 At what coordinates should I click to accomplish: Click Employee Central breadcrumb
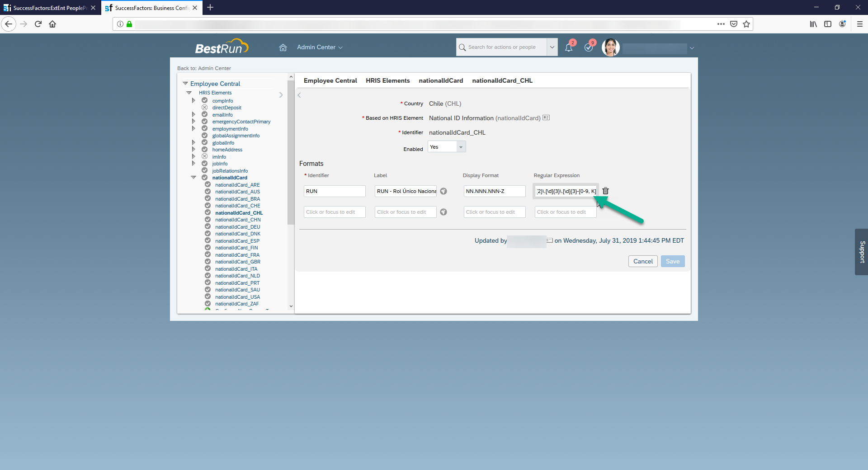(330, 80)
